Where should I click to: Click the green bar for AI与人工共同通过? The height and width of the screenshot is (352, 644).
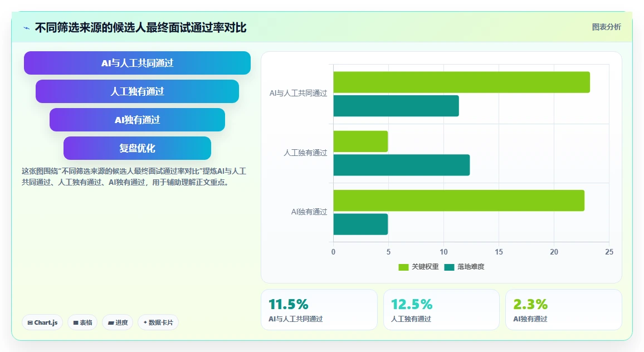point(462,82)
